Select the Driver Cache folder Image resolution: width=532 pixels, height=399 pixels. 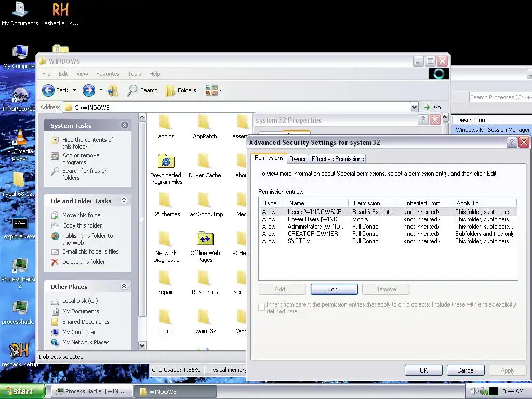tap(205, 166)
